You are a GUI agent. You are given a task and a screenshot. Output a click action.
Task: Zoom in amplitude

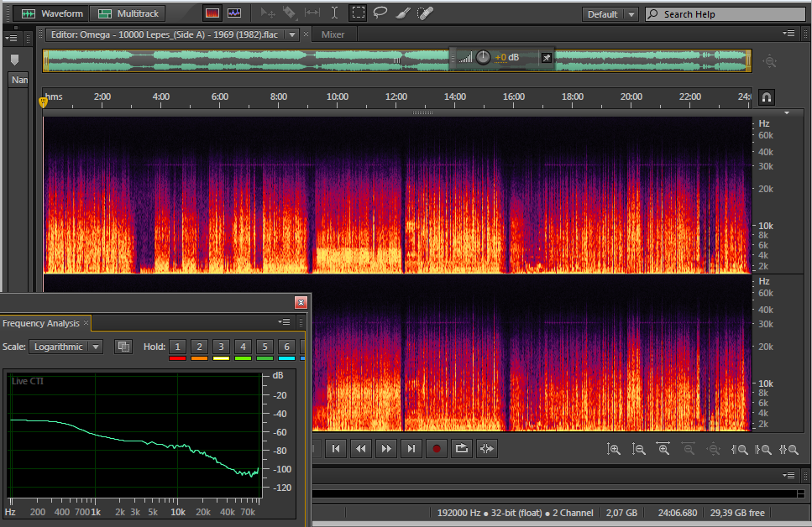[614, 449]
